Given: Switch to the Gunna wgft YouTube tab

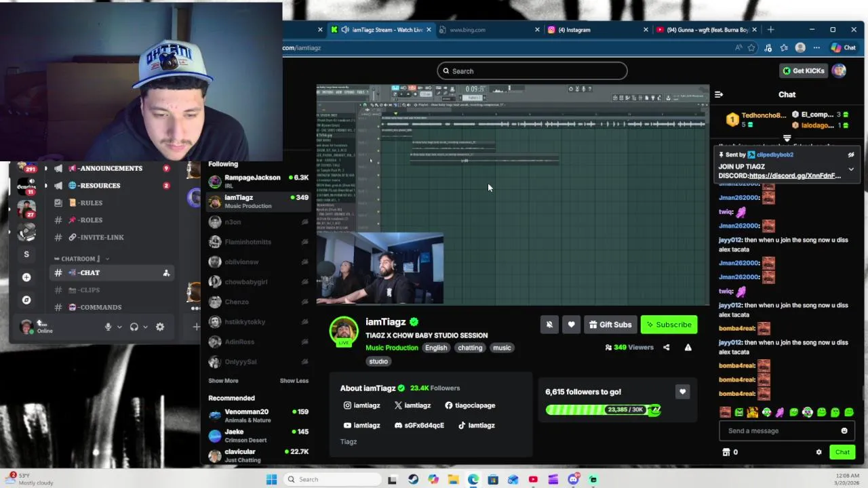Looking at the screenshot, I should click(x=705, y=30).
